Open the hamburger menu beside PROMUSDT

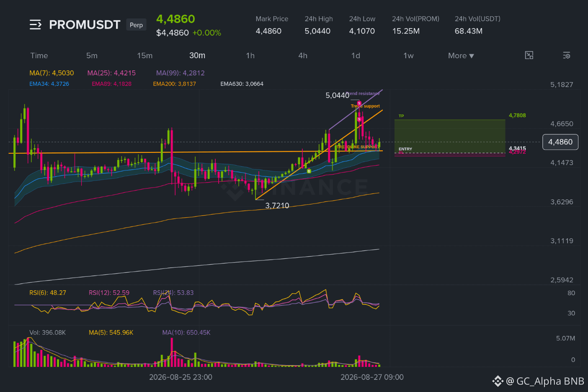tap(36, 25)
